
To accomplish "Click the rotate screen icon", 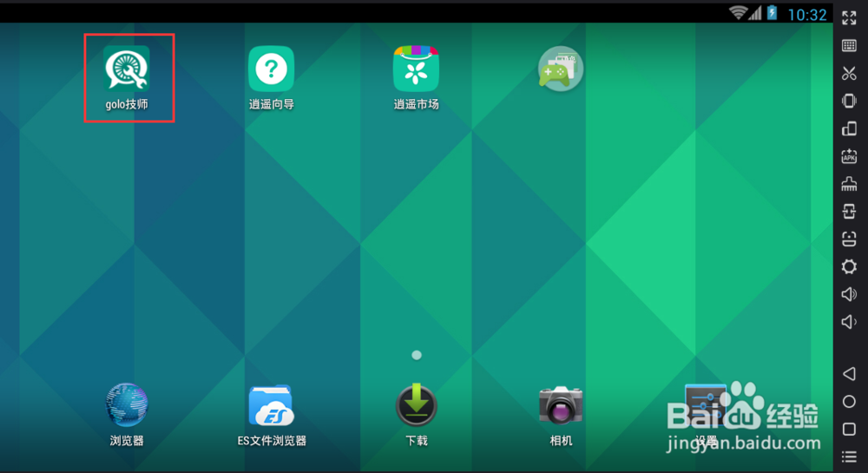I will 849,128.
